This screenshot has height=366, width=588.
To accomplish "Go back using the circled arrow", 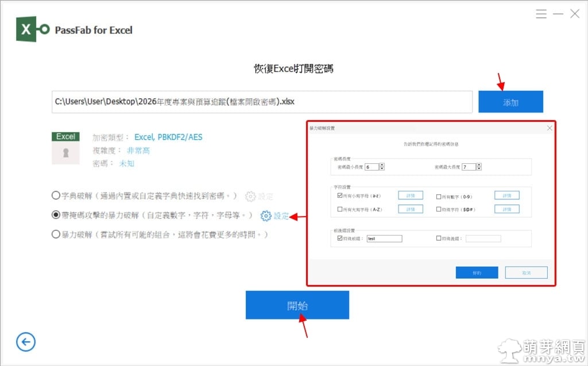I will pos(26,342).
